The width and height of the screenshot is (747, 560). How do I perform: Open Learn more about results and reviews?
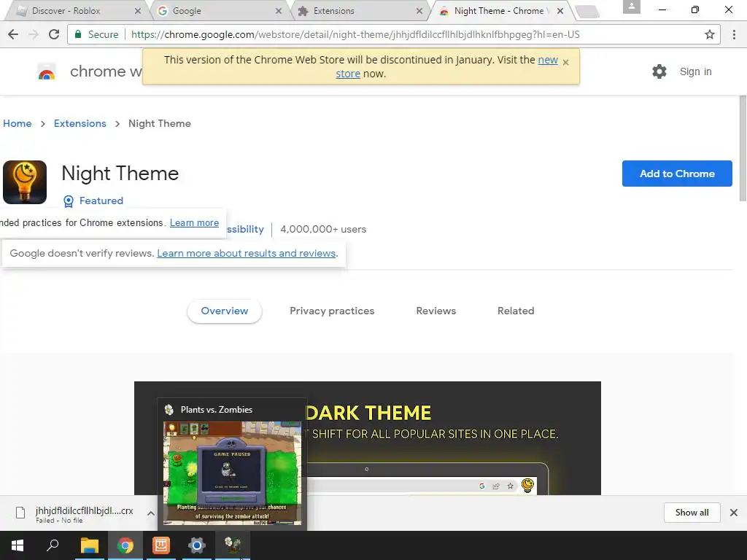coord(247,253)
